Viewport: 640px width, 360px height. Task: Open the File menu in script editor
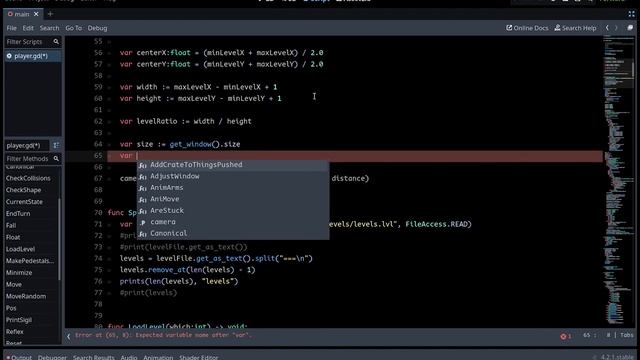pyautogui.click(x=11, y=28)
